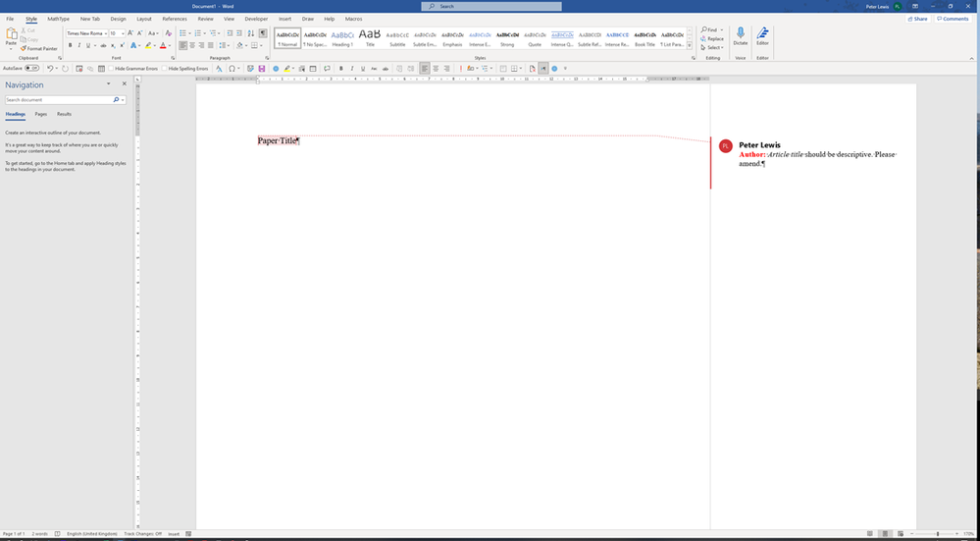Sort paragraphs A to Z icon
The width and height of the screenshot is (980, 541).
pyautogui.click(x=251, y=33)
